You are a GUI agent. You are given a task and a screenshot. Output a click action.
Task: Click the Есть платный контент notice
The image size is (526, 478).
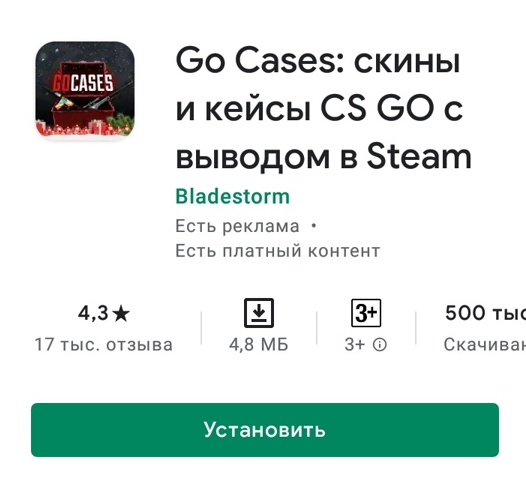coord(278,251)
